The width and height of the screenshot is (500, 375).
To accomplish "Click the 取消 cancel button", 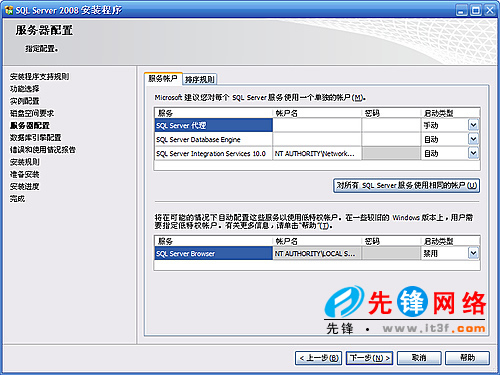I will coord(419,358).
